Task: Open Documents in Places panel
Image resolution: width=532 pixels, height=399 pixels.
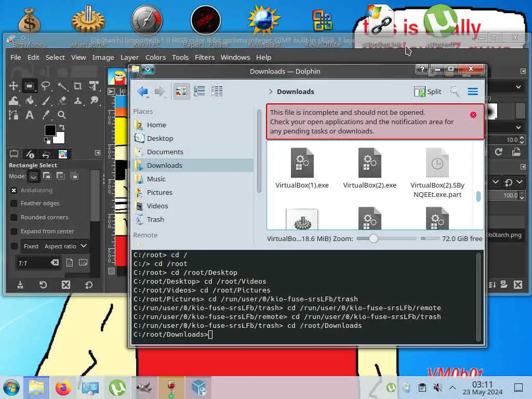Action: 192,152
